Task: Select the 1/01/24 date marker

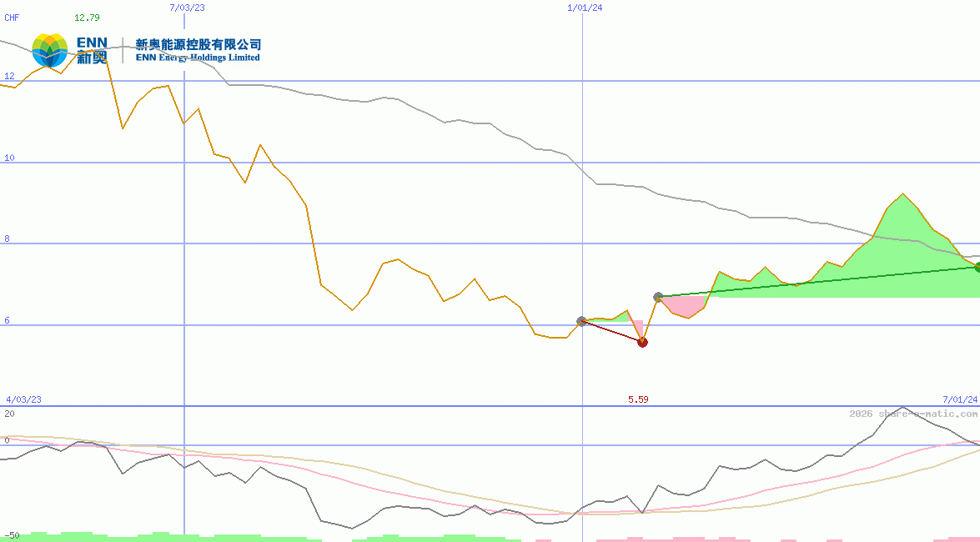Action: coord(583,7)
